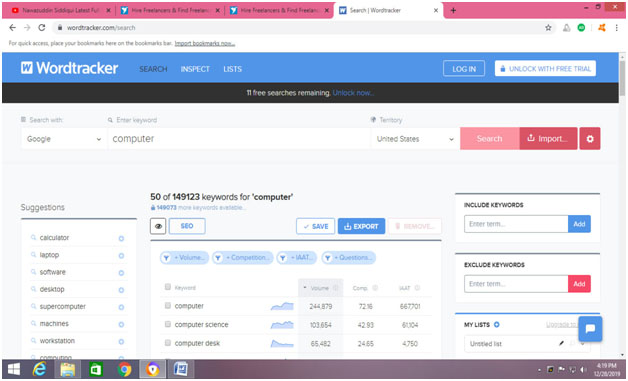Go to the LISTS nav item
This screenshot has height=381, width=628.
point(232,69)
